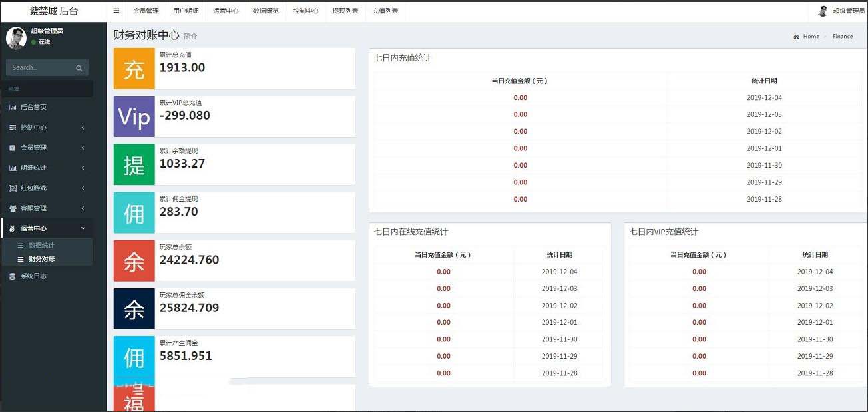This screenshot has height=412, width=868.
Task: Click the Home breadcrumb link
Action: 811,37
